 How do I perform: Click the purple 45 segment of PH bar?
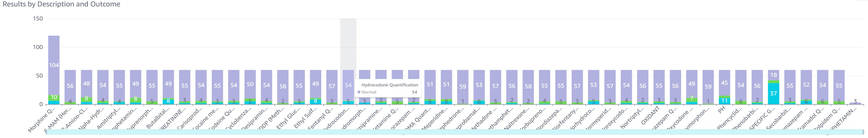[x=724, y=83]
